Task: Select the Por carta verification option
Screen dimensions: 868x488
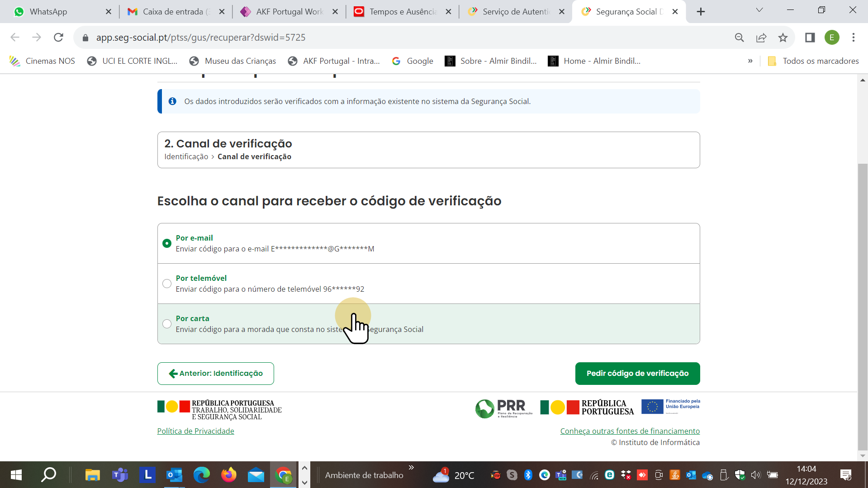Action: point(166,324)
